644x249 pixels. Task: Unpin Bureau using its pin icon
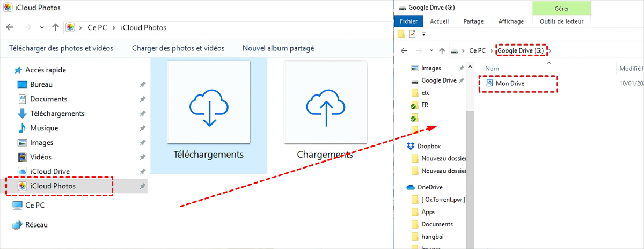click(142, 85)
